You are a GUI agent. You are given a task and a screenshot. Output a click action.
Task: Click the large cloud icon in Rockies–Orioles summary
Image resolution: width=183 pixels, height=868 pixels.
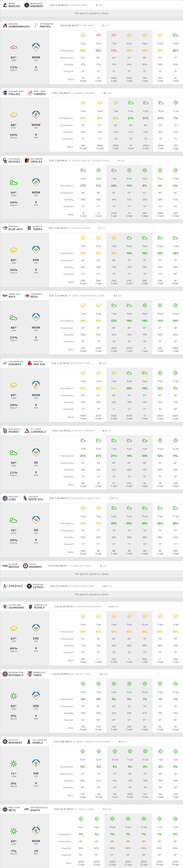[x=13, y=183]
